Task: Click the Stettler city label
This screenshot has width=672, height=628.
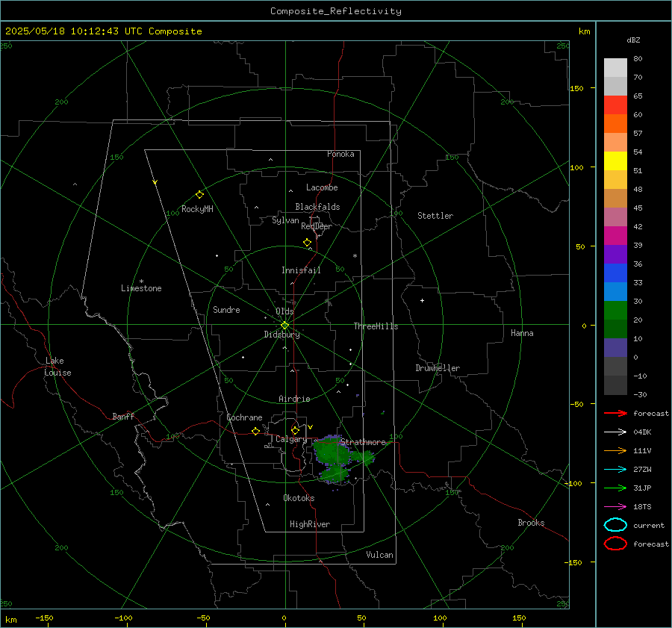Action: click(x=435, y=216)
